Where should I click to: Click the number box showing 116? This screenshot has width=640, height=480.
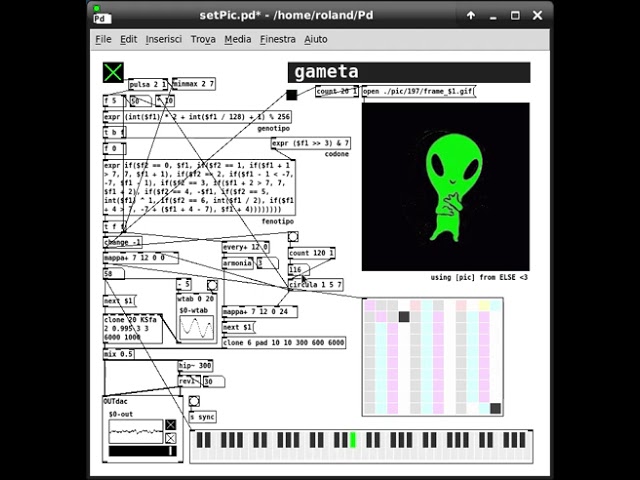coord(299,269)
